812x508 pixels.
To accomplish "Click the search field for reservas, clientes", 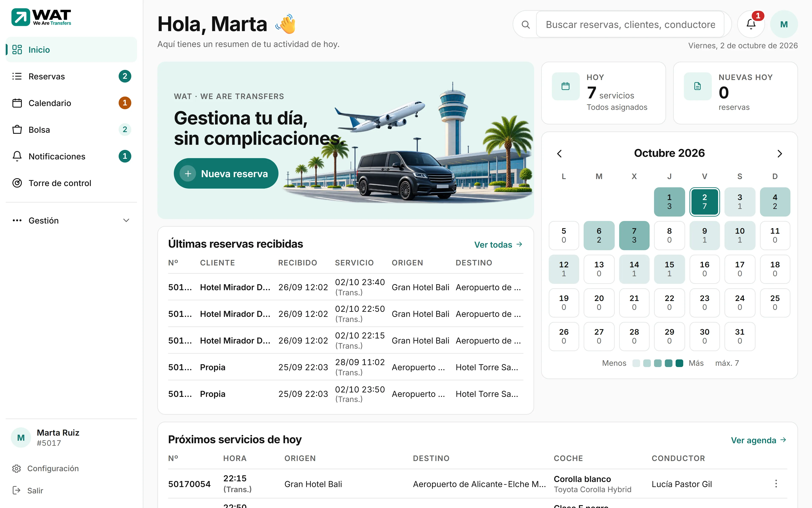I will 630,25.
